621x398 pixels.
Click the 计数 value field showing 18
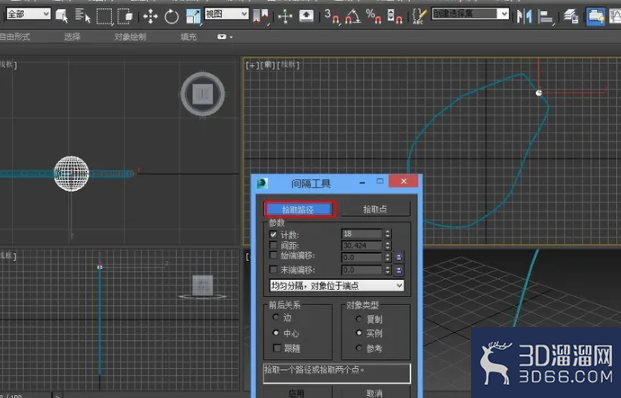(x=362, y=234)
